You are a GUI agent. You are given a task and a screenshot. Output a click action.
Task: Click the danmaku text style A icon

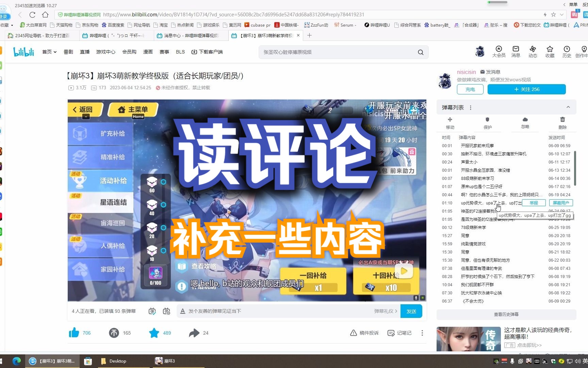(183, 311)
